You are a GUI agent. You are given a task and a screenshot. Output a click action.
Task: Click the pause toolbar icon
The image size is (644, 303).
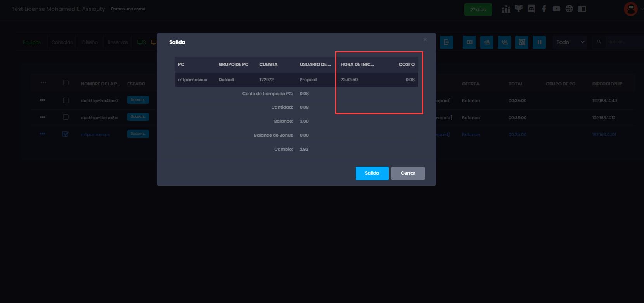click(539, 42)
